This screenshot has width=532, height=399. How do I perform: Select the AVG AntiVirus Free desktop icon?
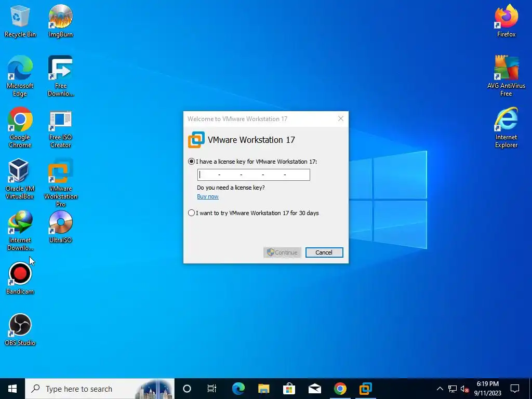tap(506, 76)
